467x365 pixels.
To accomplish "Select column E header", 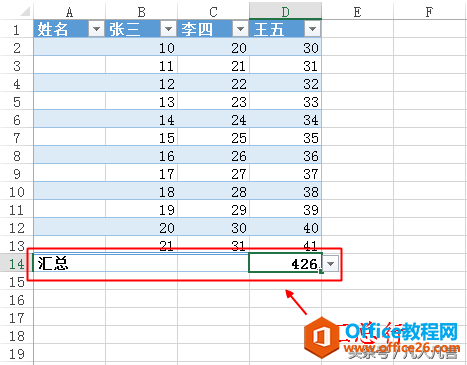I will pyautogui.click(x=357, y=12).
